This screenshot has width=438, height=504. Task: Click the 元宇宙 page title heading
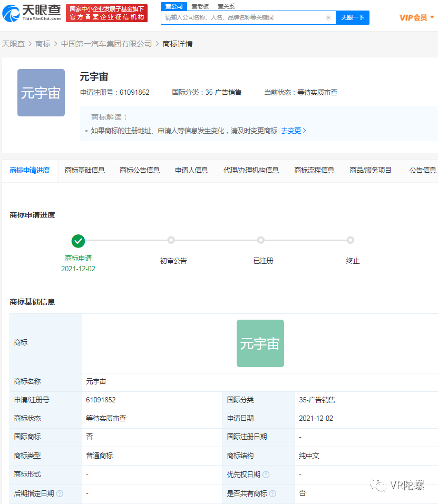coord(94,77)
